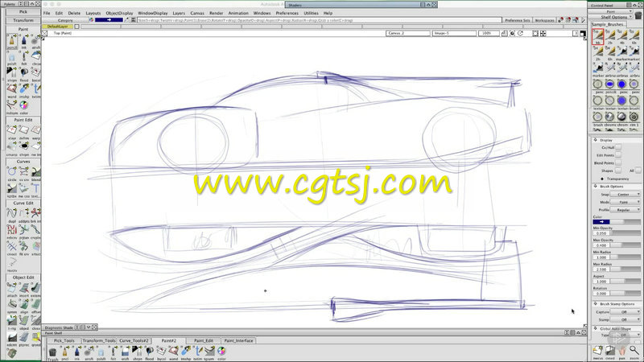Viewport: 644px width, 362px height.
Task: Click the brush Color swatch in Control Panel
Action: coord(601,222)
